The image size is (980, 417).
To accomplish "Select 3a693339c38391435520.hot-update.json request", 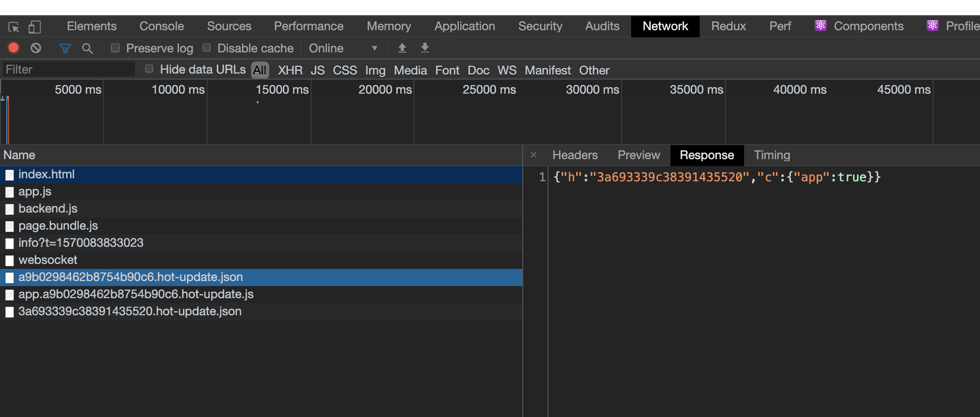I will tap(261, 312).
